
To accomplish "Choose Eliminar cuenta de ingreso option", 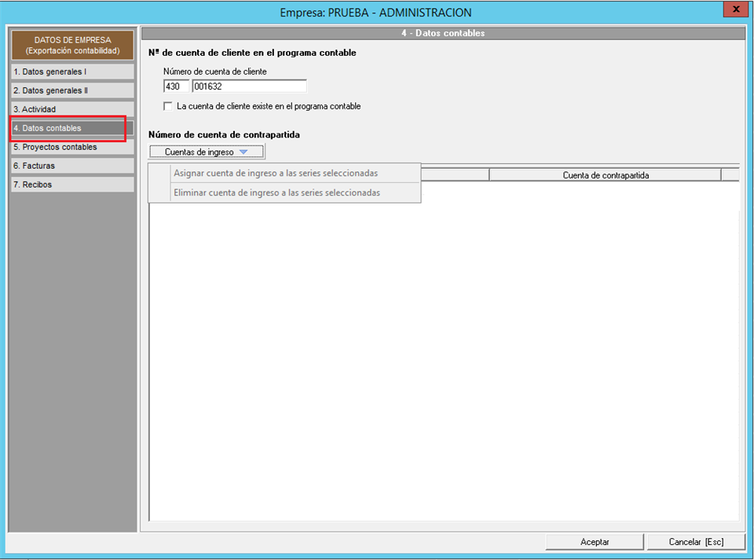I will [x=276, y=192].
